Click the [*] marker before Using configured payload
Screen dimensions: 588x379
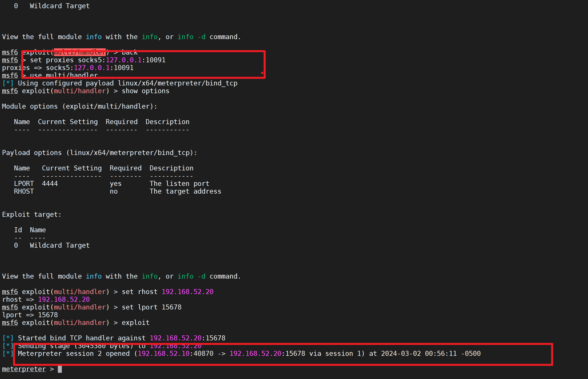(8, 83)
